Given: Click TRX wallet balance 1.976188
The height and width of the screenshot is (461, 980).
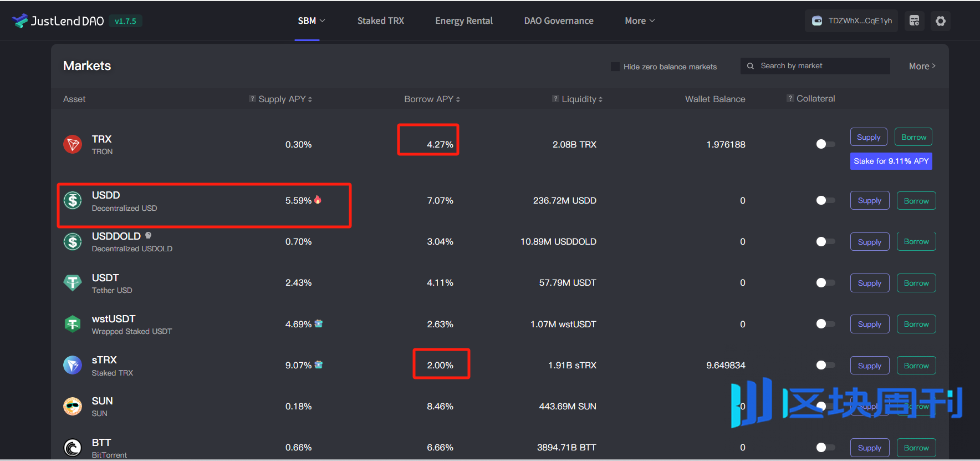Looking at the screenshot, I should [x=726, y=145].
